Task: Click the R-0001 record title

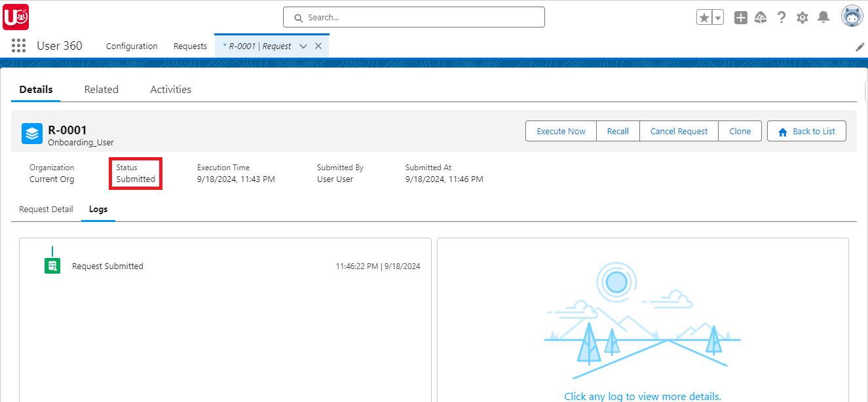Action: coord(67,130)
